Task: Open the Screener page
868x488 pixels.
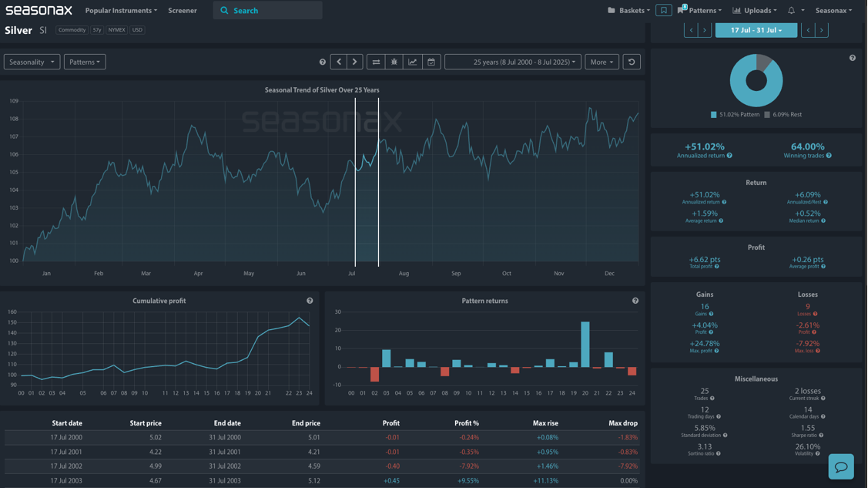Action: coord(183,11)
